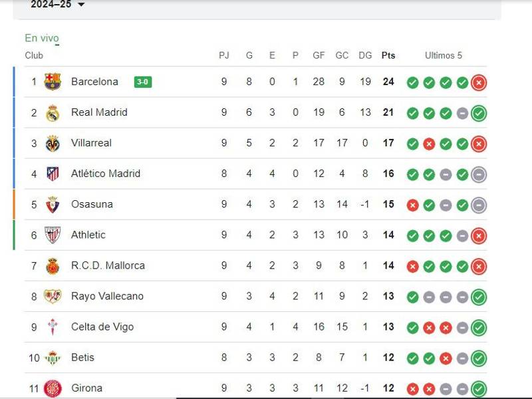Click the Osasuna club crest
532x399 pixels.
pyautogui.click(x=53, y=204)
